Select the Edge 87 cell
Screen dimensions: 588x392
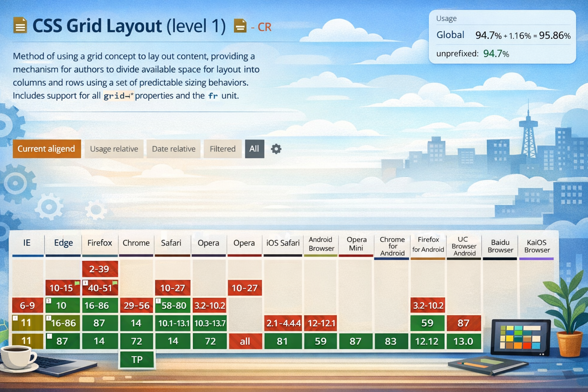(x=63, y=341)
